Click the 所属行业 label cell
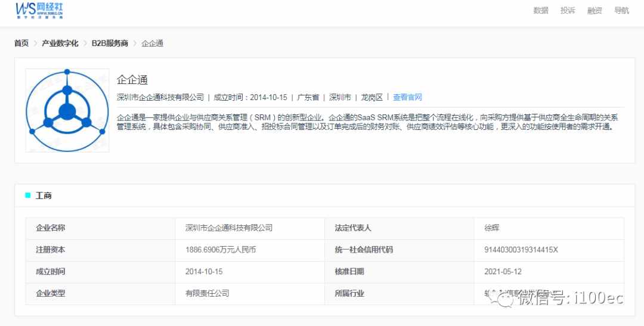Screen dimensions: 644x326 (400, 294)
